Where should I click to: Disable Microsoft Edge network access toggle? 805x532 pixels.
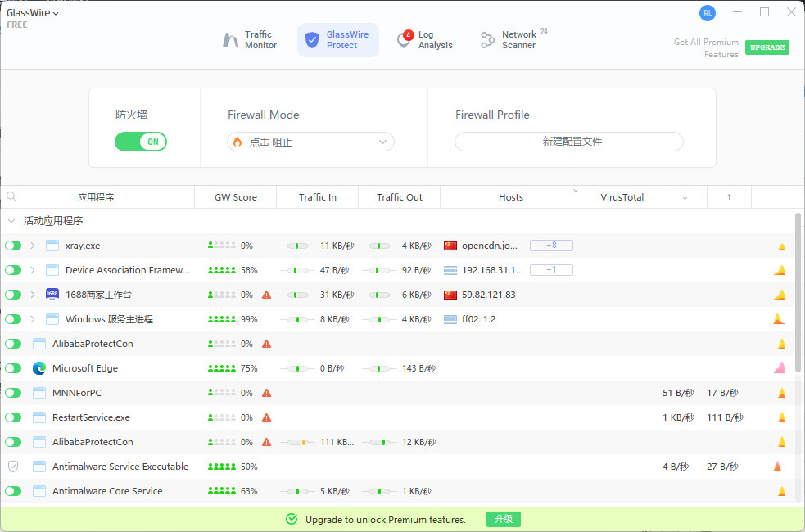tap(13, 368)
